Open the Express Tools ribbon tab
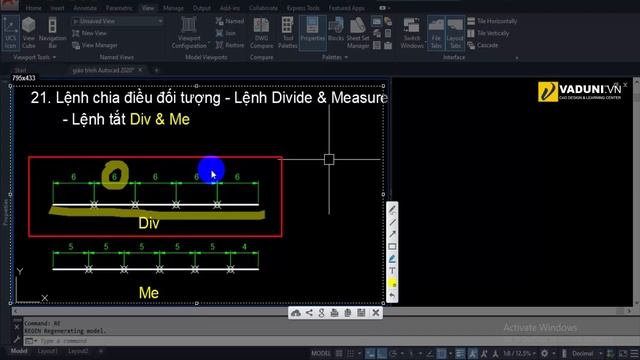 click(x=303, y=8)
